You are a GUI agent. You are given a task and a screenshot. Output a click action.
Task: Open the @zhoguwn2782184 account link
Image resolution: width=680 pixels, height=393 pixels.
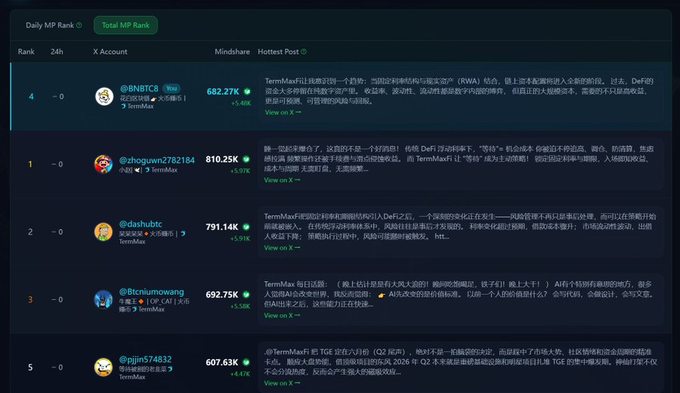pyautogui.click(x=157, y=160)
